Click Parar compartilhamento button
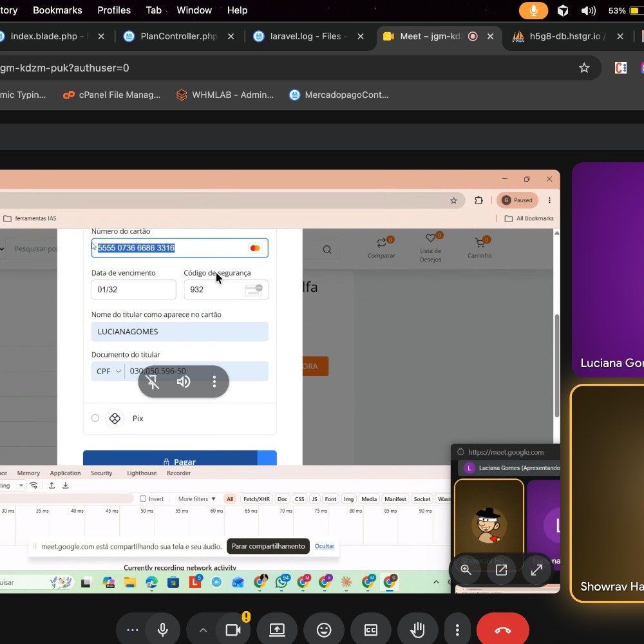Viewport: 644px width, 644px height. click(x=268, y=546)
